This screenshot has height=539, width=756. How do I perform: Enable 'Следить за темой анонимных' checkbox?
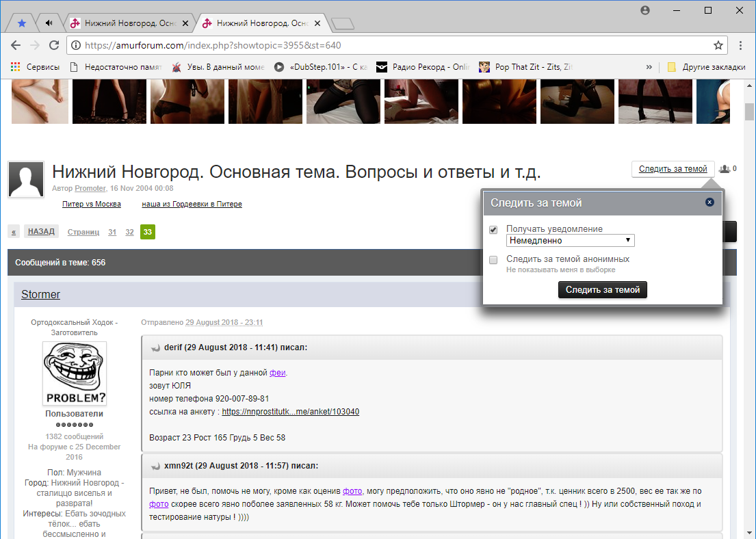(493, 260)
